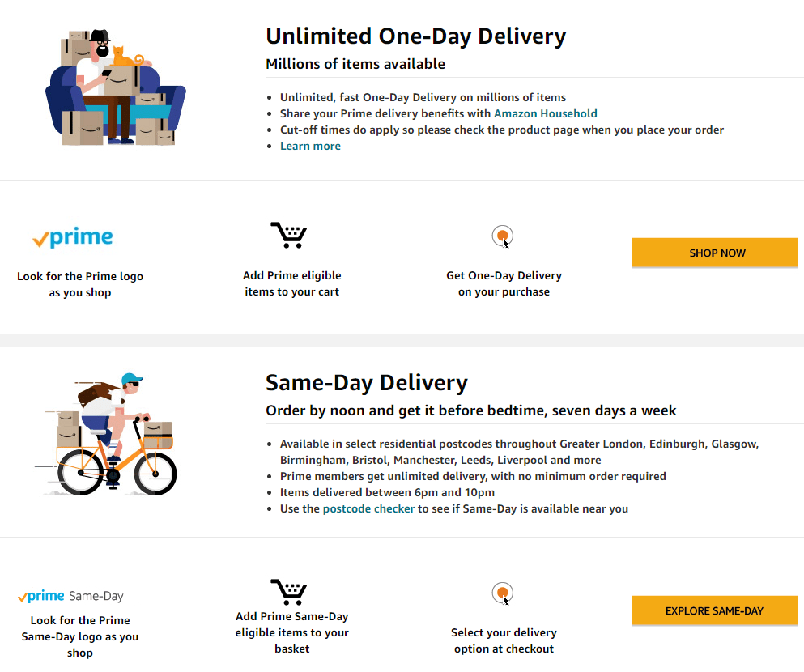Click orange pointer icon above Select your delivery option

503,594
